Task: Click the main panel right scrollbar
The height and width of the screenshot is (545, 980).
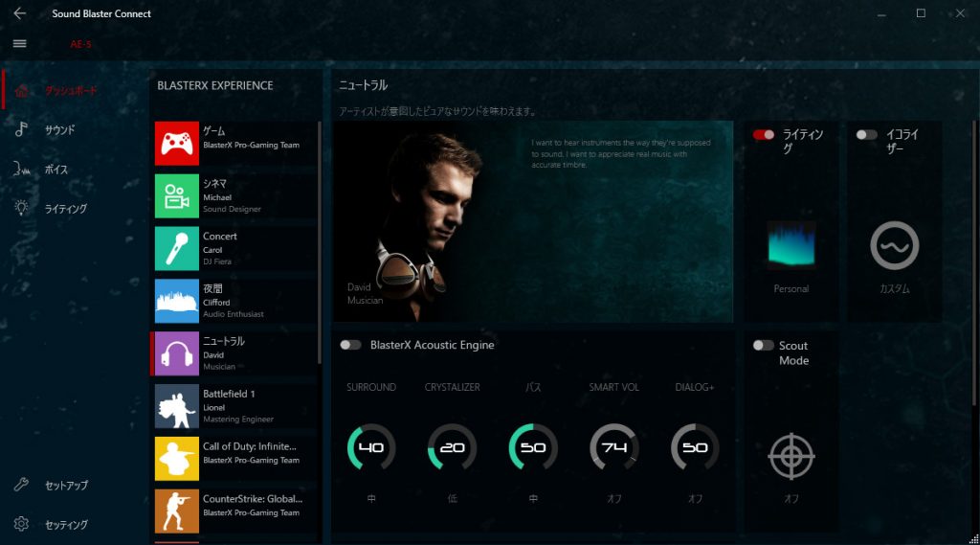Action: pos(974,262)
